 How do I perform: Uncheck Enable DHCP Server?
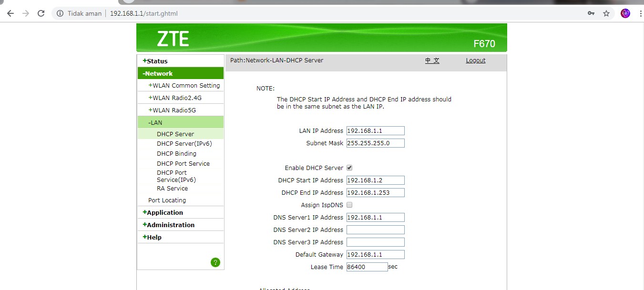[349, 168]
